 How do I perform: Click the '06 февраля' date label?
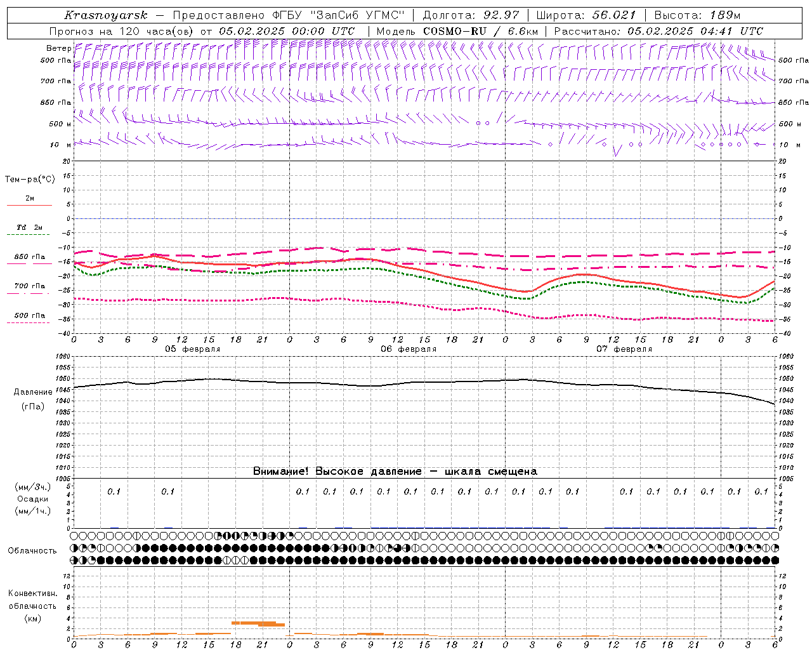[409, 349]
